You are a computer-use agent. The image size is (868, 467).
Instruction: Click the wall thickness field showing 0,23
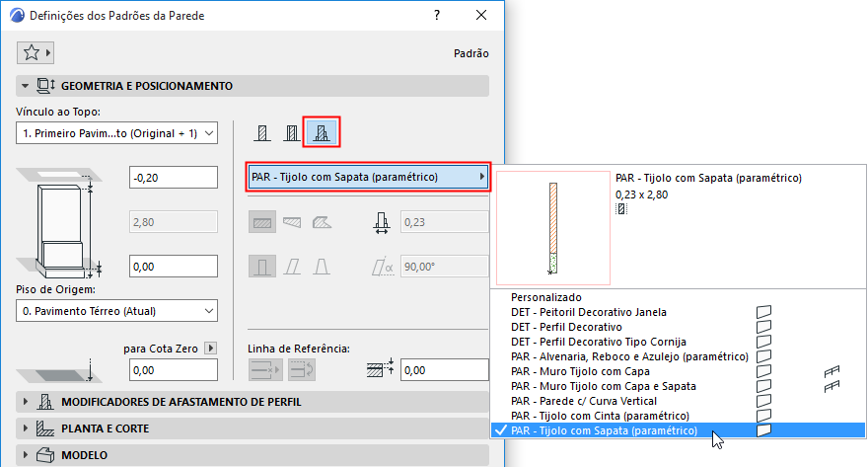coord(445,222)
